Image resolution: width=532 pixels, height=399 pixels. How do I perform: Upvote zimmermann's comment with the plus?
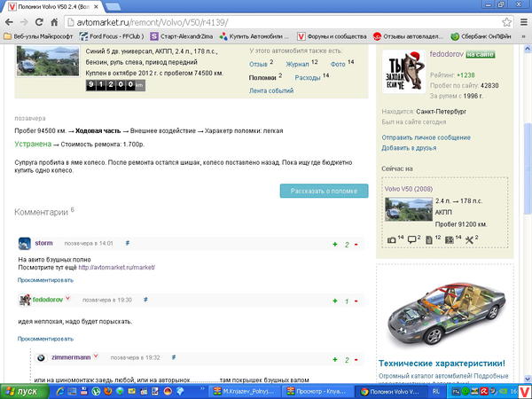pos(335,360)
